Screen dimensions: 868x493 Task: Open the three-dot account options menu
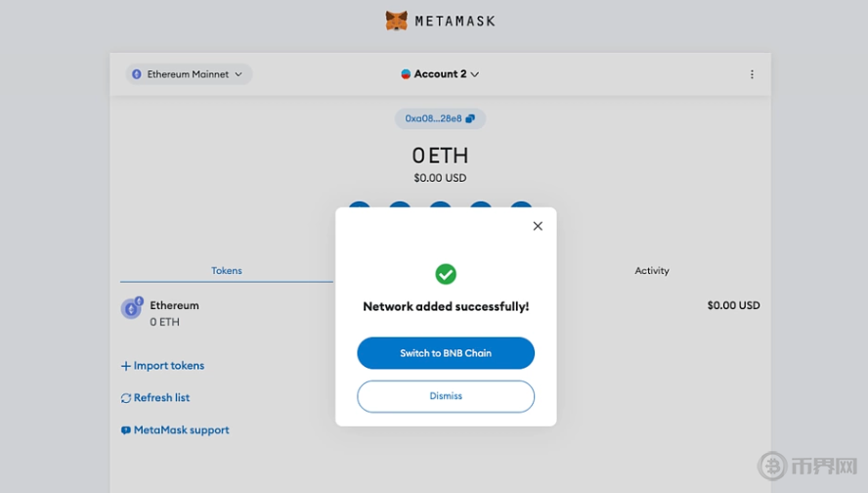[752, 74]
